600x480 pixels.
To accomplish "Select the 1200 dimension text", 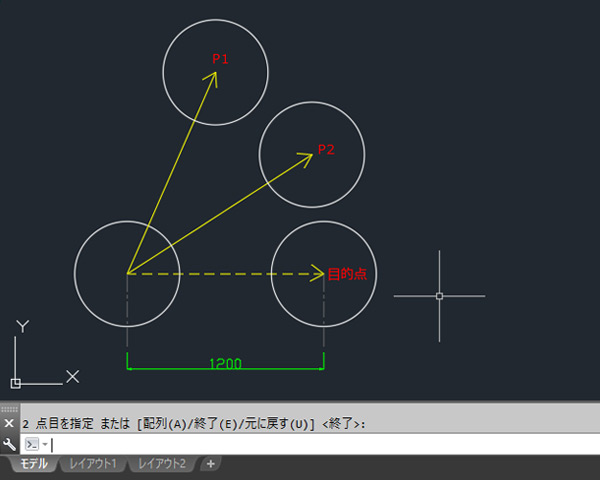I will click(225, 363).
